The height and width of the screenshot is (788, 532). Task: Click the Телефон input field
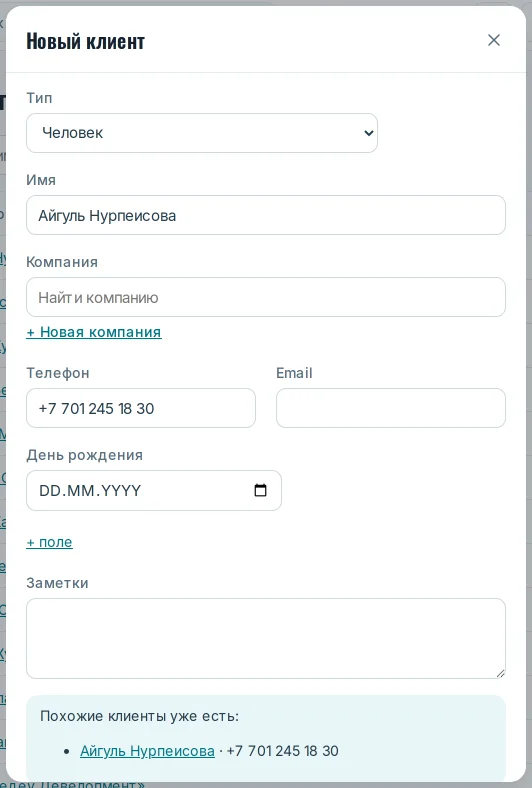coord(141,408)
